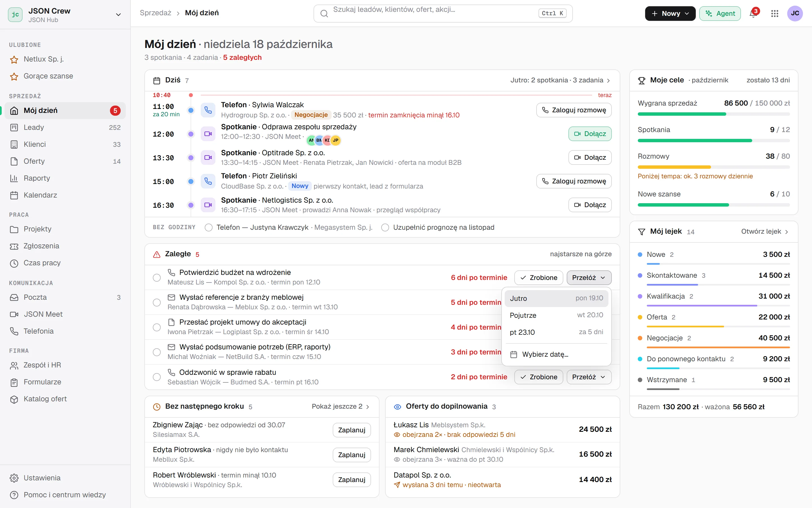The height and width of the screenshot is (508, 812).
Task: Click Zaloguj rozmowę for Piotr Zieliński
Action: [574, 181]
